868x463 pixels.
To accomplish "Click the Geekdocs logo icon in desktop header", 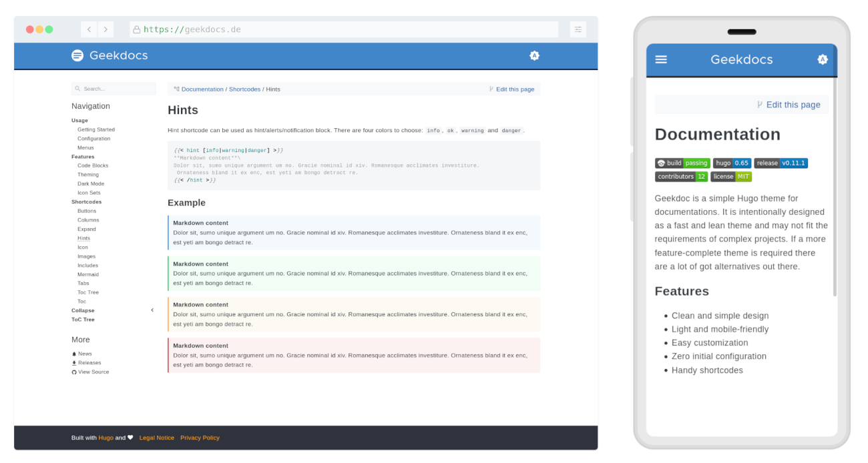I will 77,55.
